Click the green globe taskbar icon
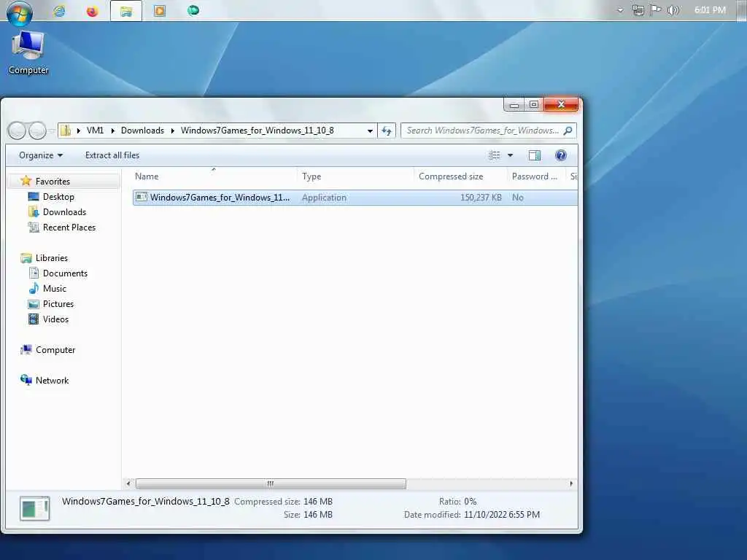 tap(193, 10)
